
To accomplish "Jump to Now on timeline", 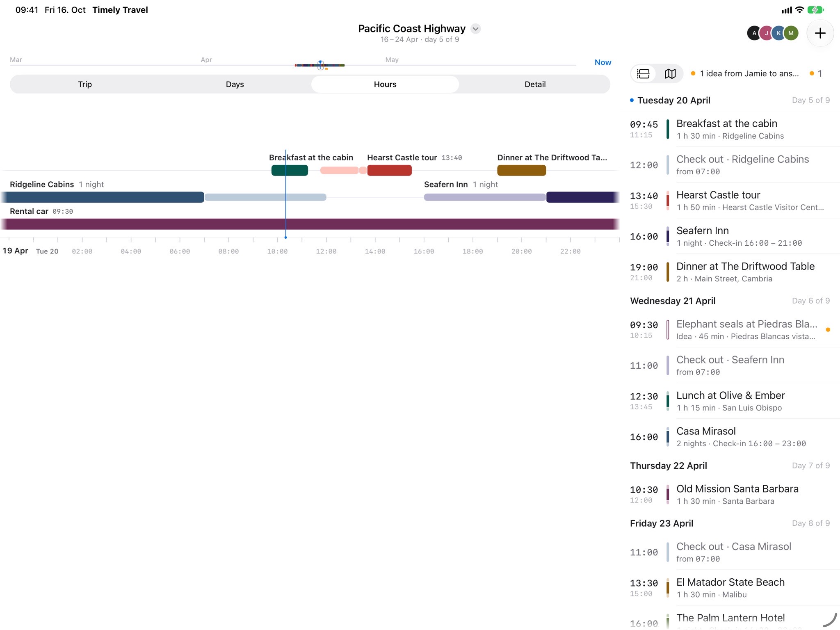I will pos(603,62).
